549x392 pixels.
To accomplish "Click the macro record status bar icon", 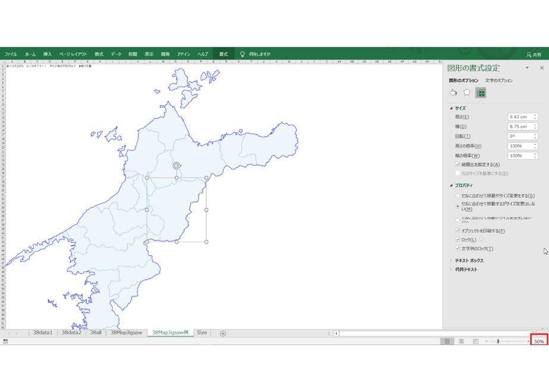I will tap(5, 342).
